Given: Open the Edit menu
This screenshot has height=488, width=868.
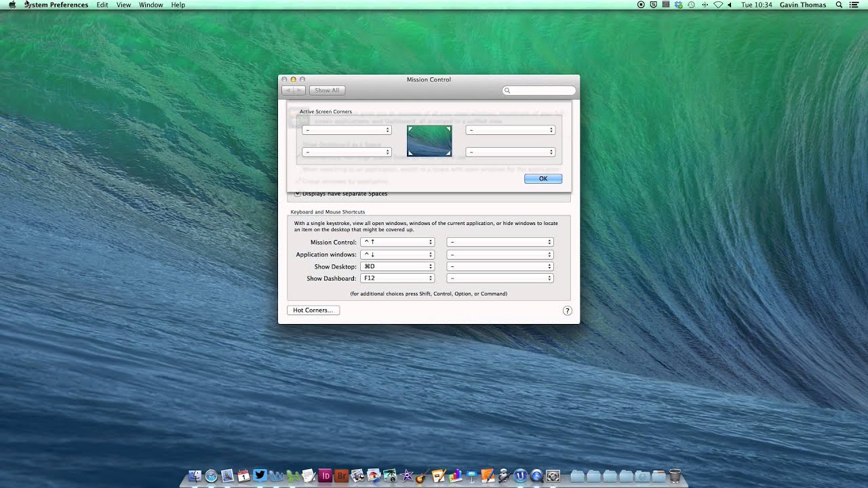Looking at the screenshot, I should point(102,5).
